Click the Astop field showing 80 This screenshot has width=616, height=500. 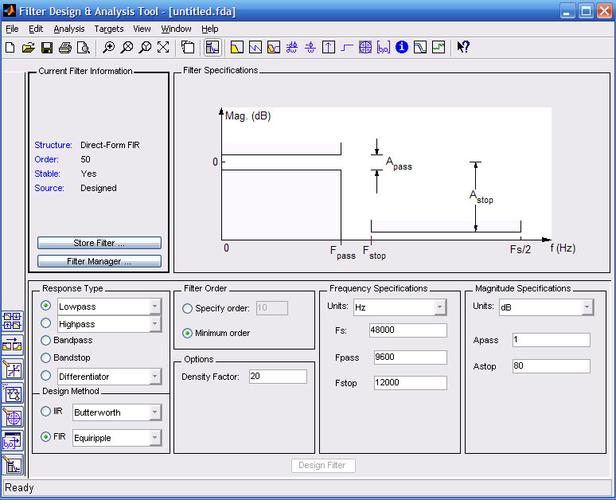point(551,366)
